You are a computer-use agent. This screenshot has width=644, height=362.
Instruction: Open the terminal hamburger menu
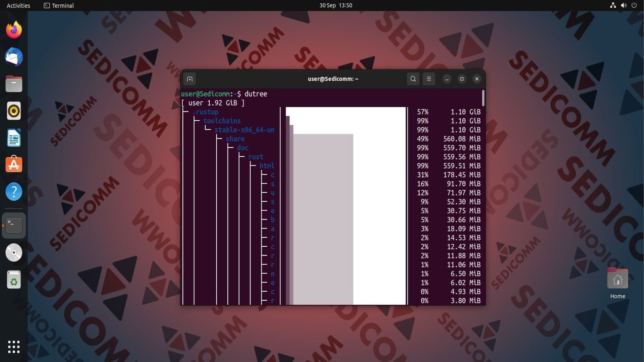coord(429,79)
